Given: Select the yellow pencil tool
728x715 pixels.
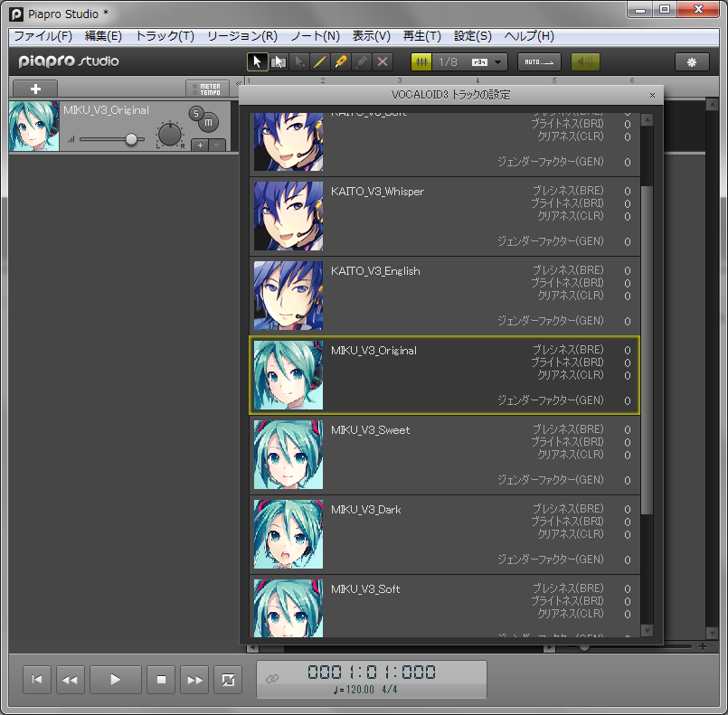Looking at the screenshot, I should coord(320,61).
